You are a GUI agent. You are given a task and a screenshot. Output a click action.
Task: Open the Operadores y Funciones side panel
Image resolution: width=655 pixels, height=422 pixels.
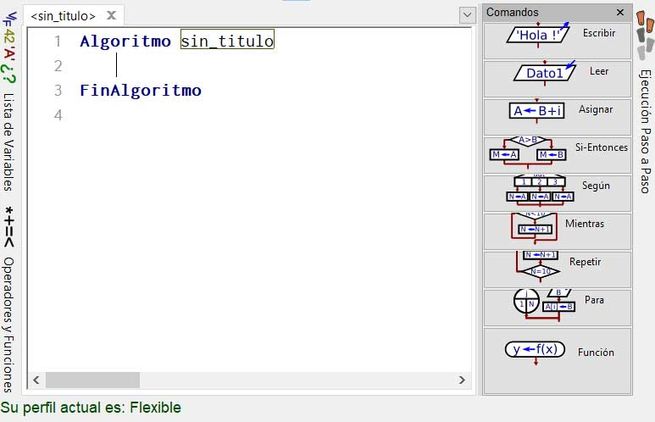click(x=8, y=325)
